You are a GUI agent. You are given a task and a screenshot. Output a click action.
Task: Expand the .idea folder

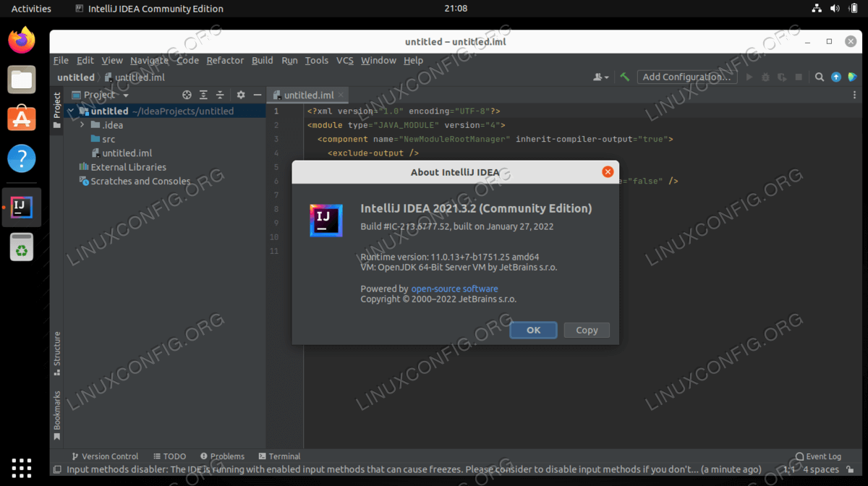click(82, 125)
